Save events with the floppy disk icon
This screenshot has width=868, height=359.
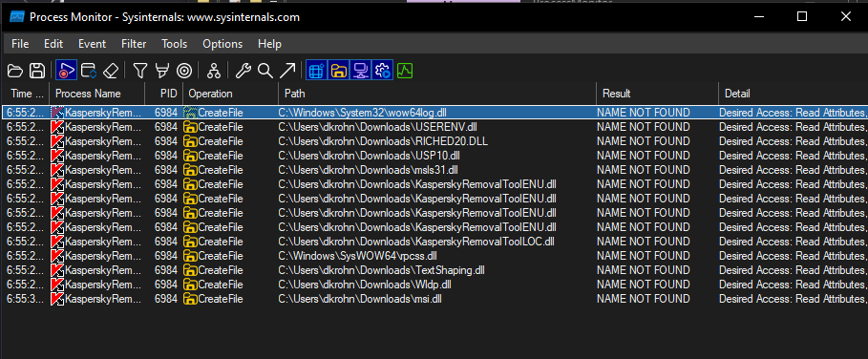(x=37, y=71)
